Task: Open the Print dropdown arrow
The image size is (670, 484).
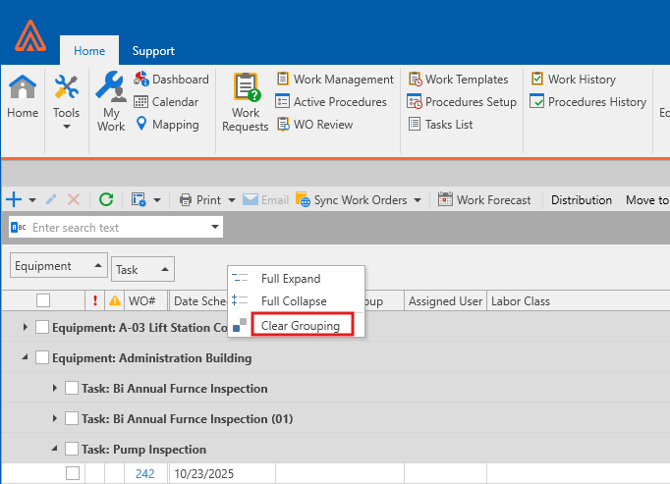Action: pyautogui.click(x=232, y=200)
